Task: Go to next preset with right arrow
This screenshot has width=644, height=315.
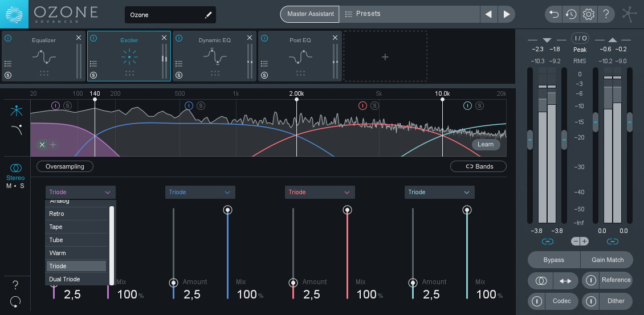Action: [x=506, y=14]
